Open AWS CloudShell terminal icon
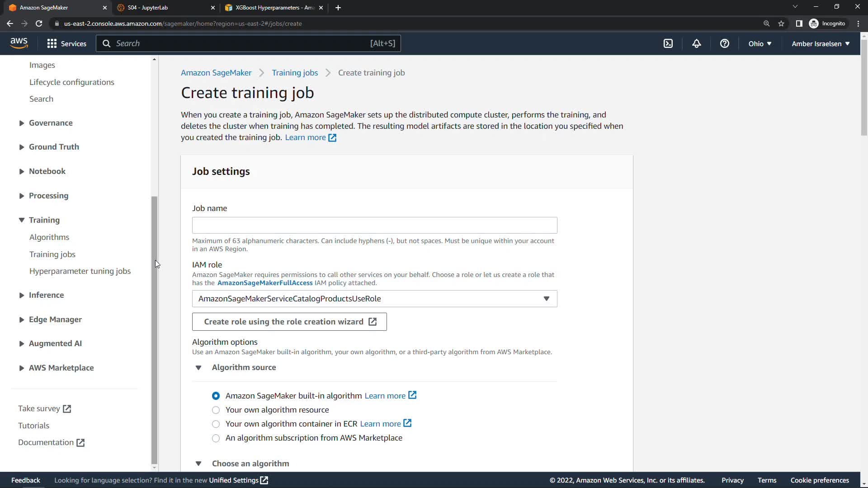The image size is (868, 488). click(x=668, y=43)
